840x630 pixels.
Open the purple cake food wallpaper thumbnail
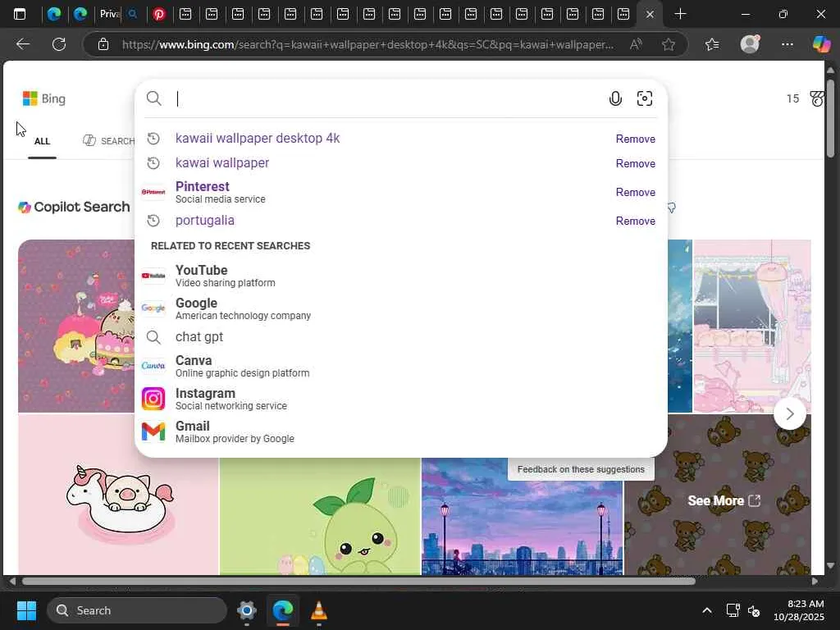tap(76, 326)
